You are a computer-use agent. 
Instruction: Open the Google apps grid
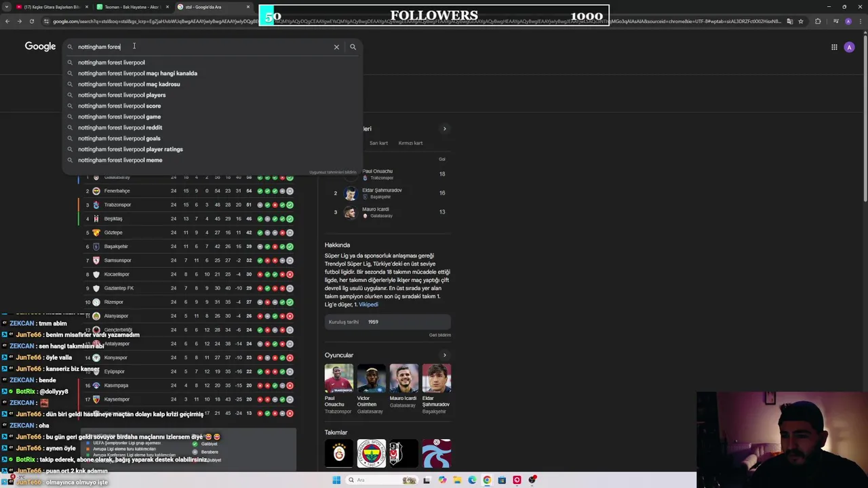834,47
